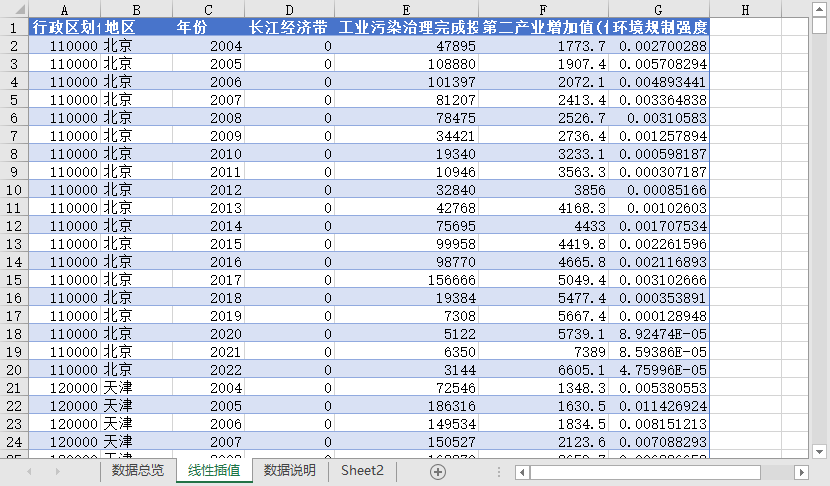Click cell with value 0.00085166
The image size is (830, 486).
tap(659, 190)
